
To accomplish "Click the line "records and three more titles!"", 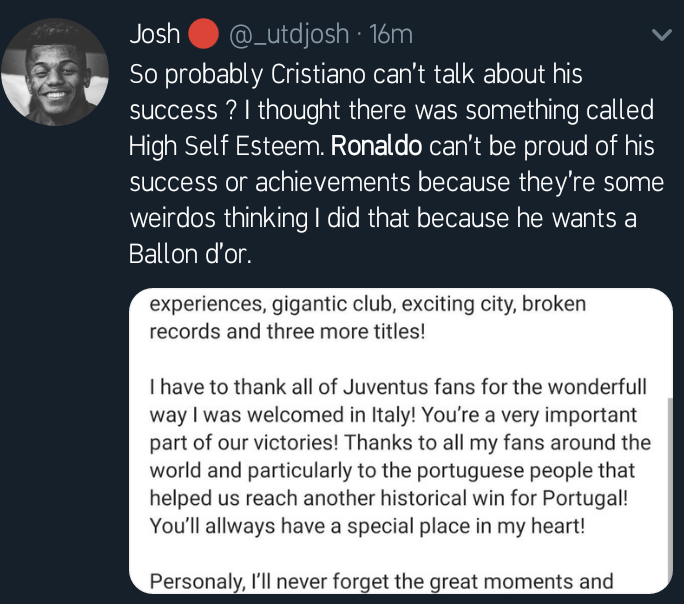I will coord(287,331).
